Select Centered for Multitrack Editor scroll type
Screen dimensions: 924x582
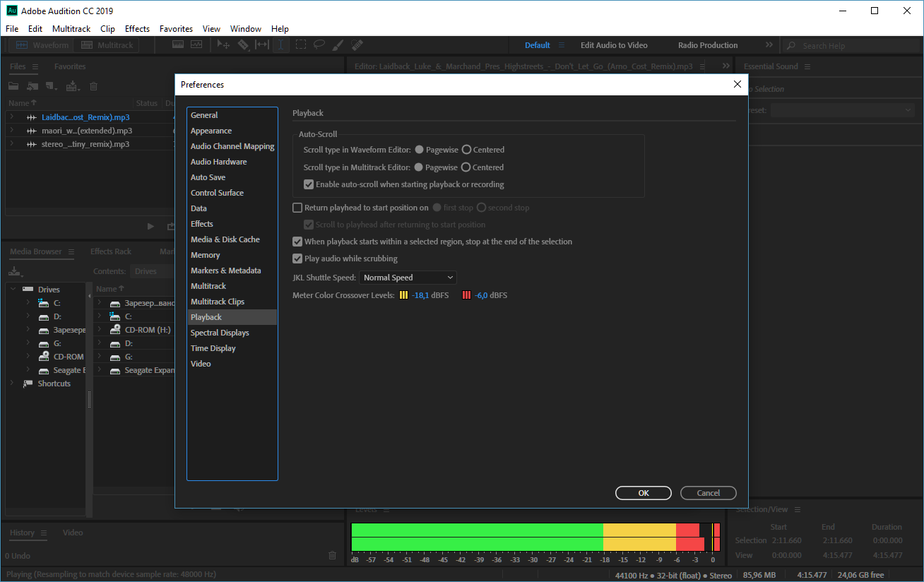point(466,167)
